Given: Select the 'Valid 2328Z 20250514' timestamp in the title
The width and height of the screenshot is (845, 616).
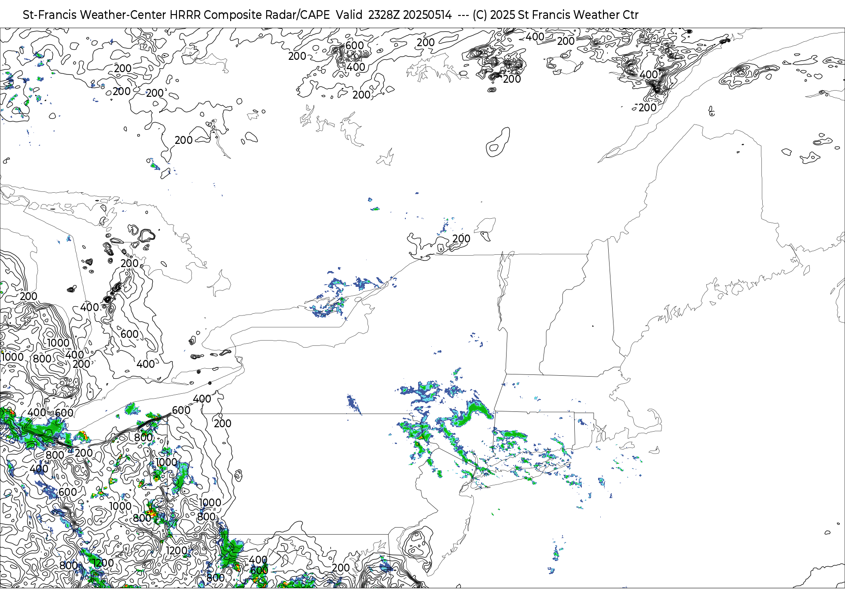Looking at the screenshot, I should 393,15.
